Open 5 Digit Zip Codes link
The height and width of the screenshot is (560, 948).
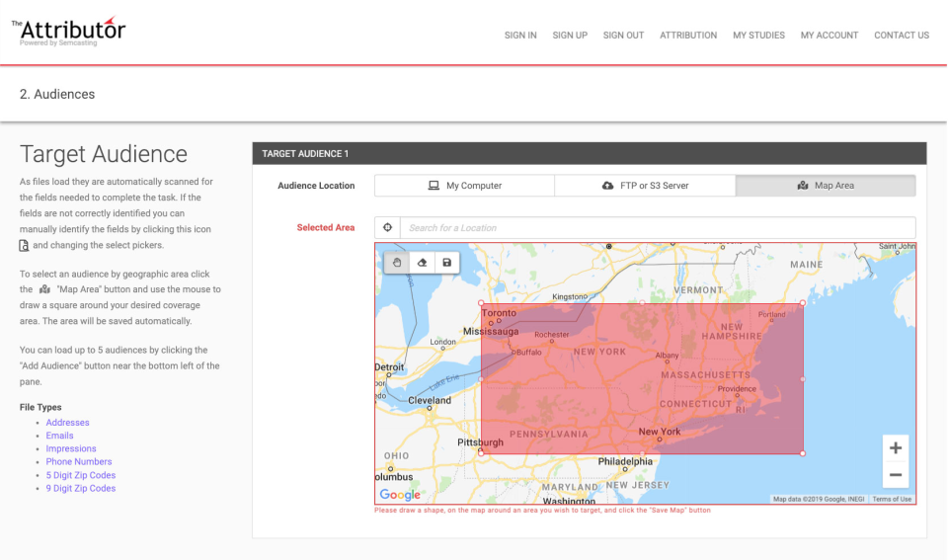(x=80, y=475)
